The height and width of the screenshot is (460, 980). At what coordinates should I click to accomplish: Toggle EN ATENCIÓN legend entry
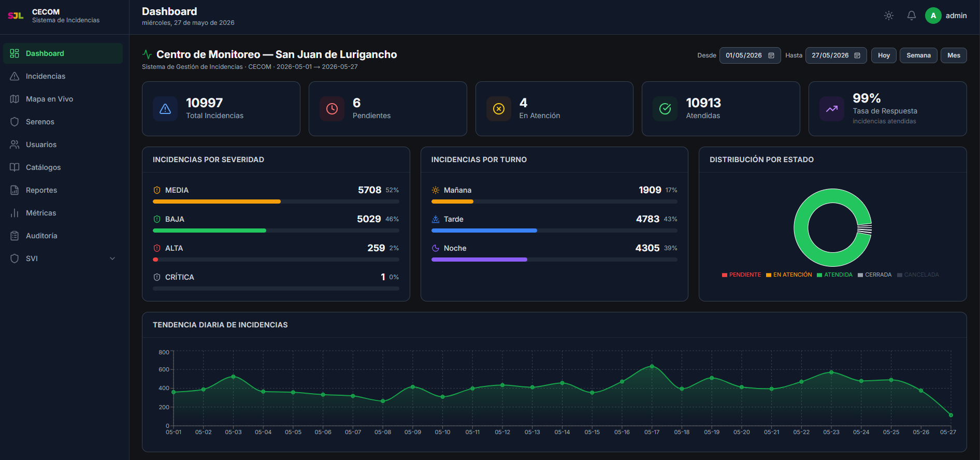pos(789,275)
